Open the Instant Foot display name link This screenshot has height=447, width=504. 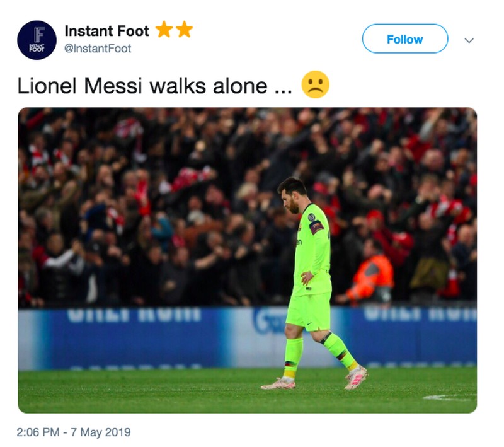tap(106, 31)
